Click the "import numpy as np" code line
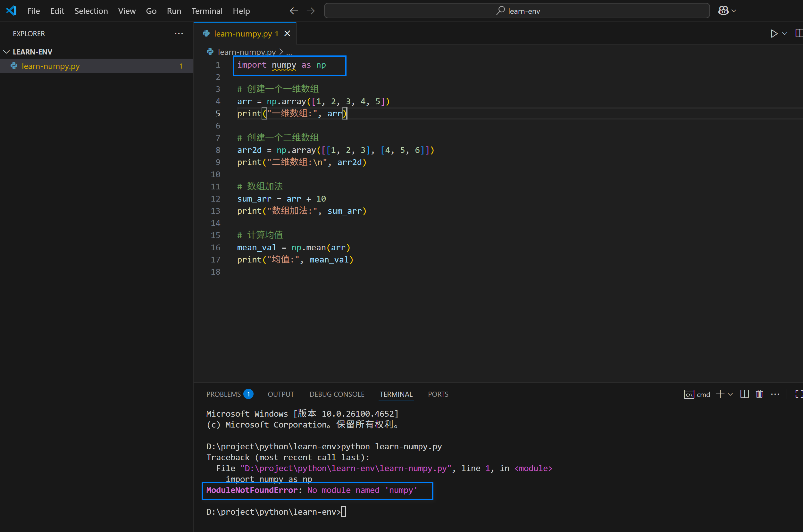This screenshot has height=532, width=803. point(281,65)
